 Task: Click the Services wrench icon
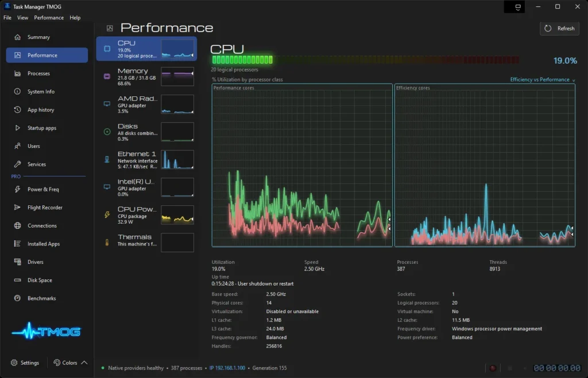17,164
